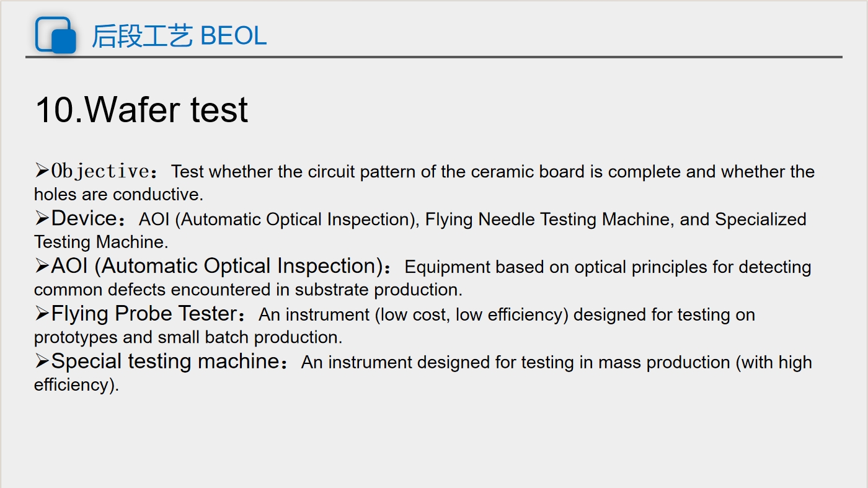This screenshot has width=868, height=488.
Task: Select the 'Objective' label text
Action: (99, 171)
